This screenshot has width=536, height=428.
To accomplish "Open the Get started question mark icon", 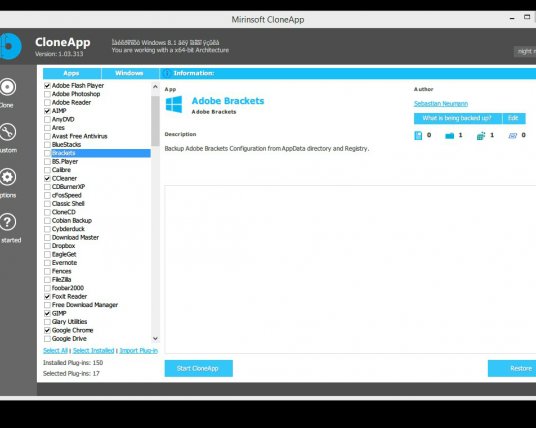I will [8, 222].
